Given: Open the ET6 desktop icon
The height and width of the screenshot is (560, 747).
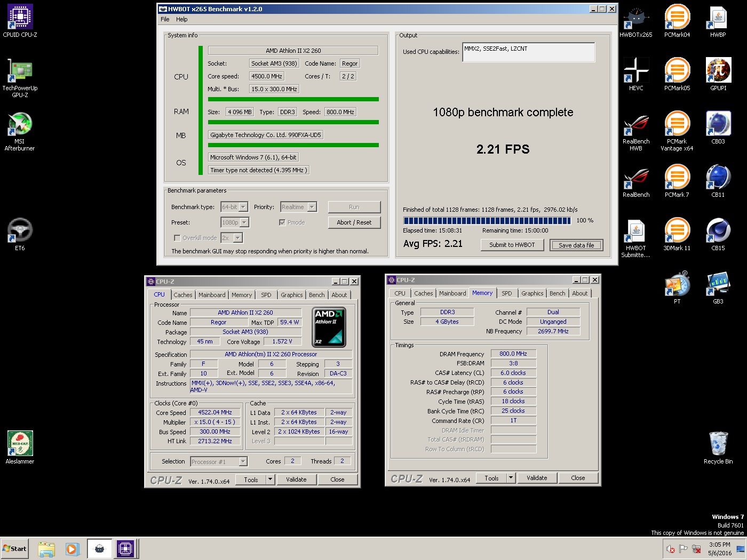Looking at the screenshot, I should click(x=20, y=234).
